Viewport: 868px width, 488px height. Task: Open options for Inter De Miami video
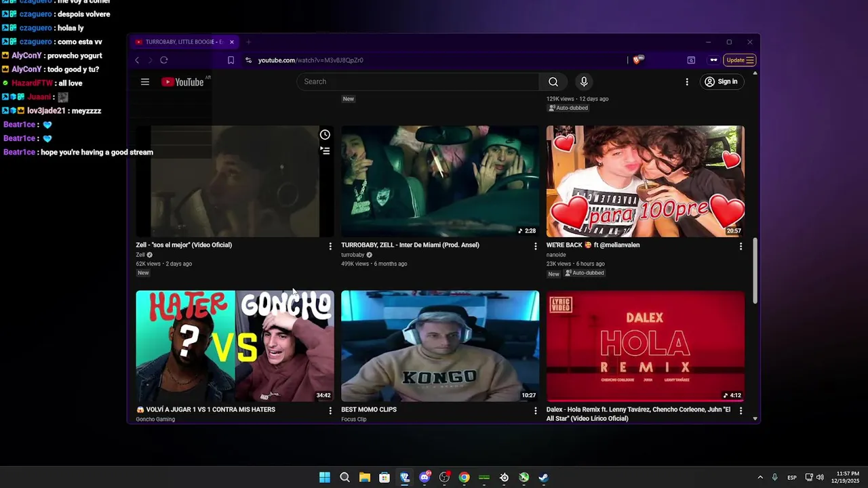point(536,246)
